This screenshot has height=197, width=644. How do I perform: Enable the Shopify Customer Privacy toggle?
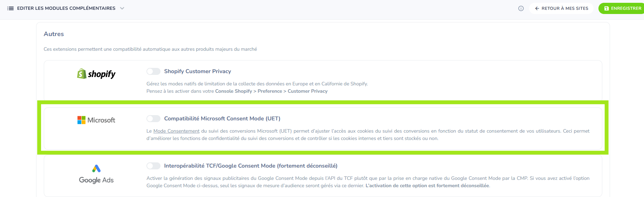click(x=153, y=71)
